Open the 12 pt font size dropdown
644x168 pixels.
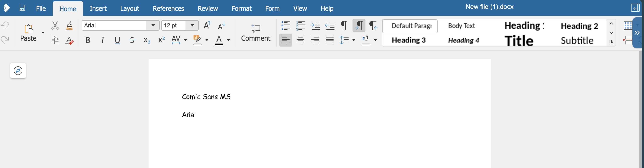[192, 25]
